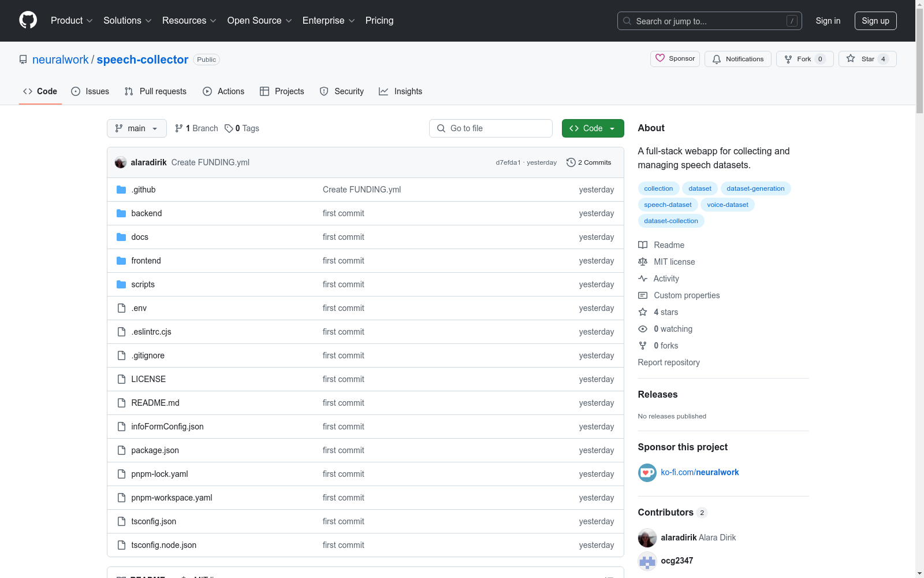Click the .env file icon
This screenshot has height=578, width=924.
click(x=121, y=308)
